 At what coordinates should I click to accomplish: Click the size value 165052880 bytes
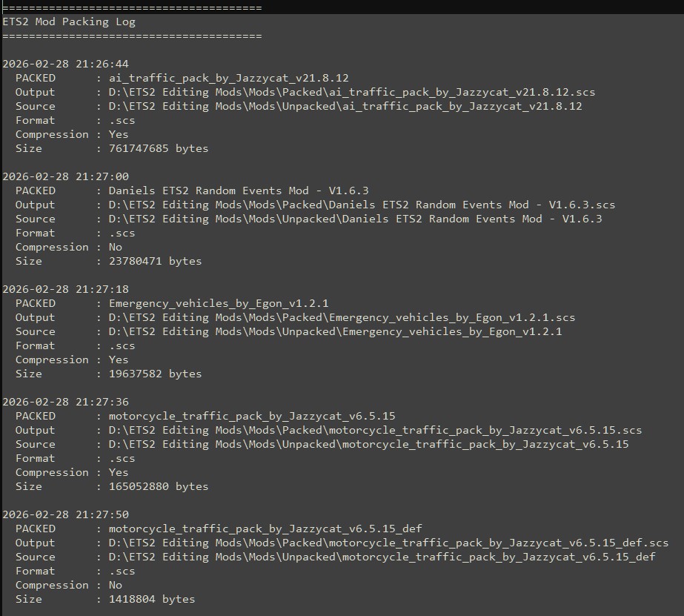click(x=159, y=486)
